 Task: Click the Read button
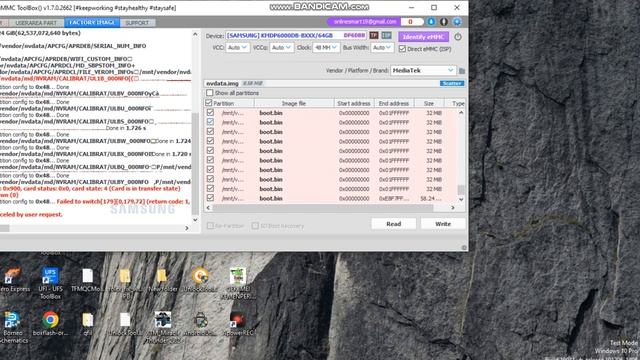393,224
